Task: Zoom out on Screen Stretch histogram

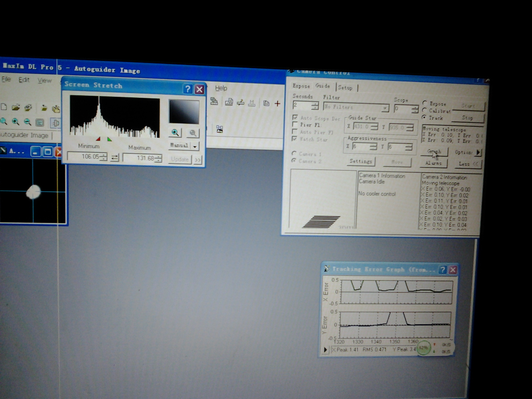Action: point(193,133)
